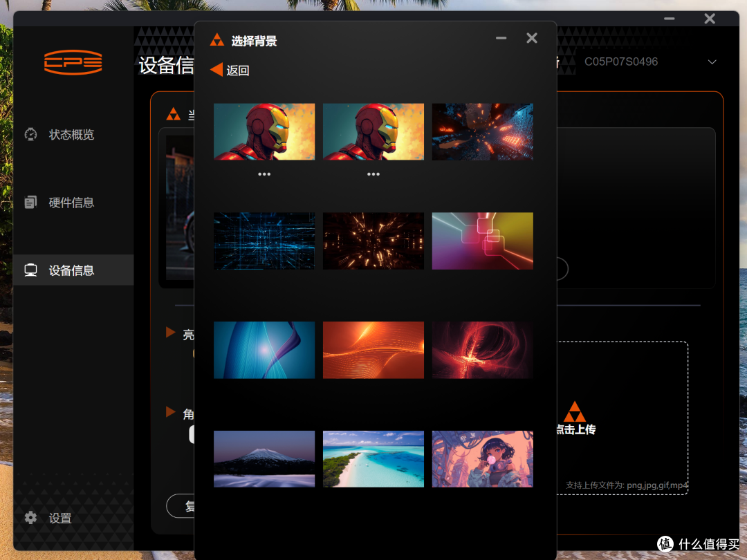Click the CPS logo in the sidebar
Image resolution: width=747 pixels, height=560 pixels.
click(73, 62)
